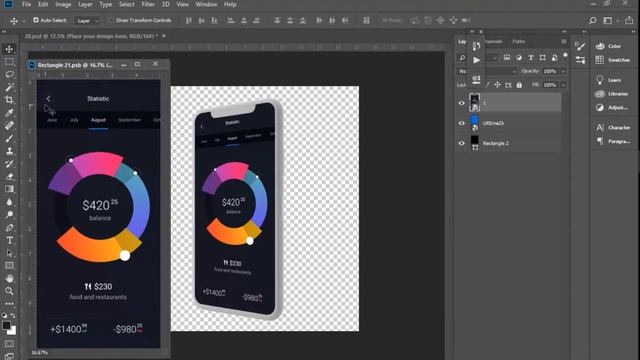Open the History panel icon
This screenshot has height=360, width=640.
pyautogui.click(x=476, y=46)
